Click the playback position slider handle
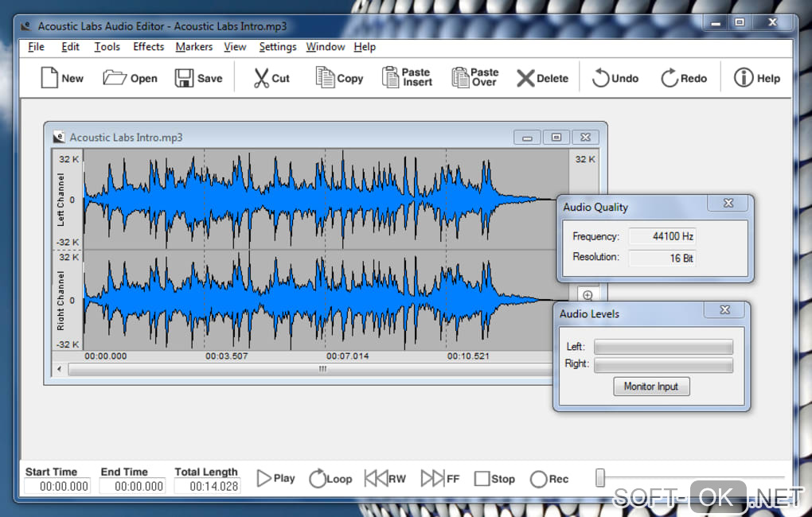 pos(600,477)
